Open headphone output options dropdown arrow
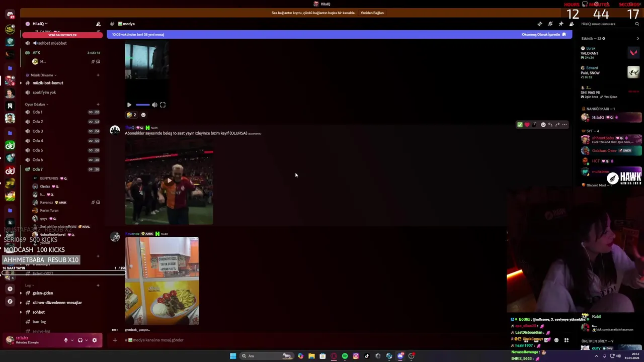 coord(87,340)
